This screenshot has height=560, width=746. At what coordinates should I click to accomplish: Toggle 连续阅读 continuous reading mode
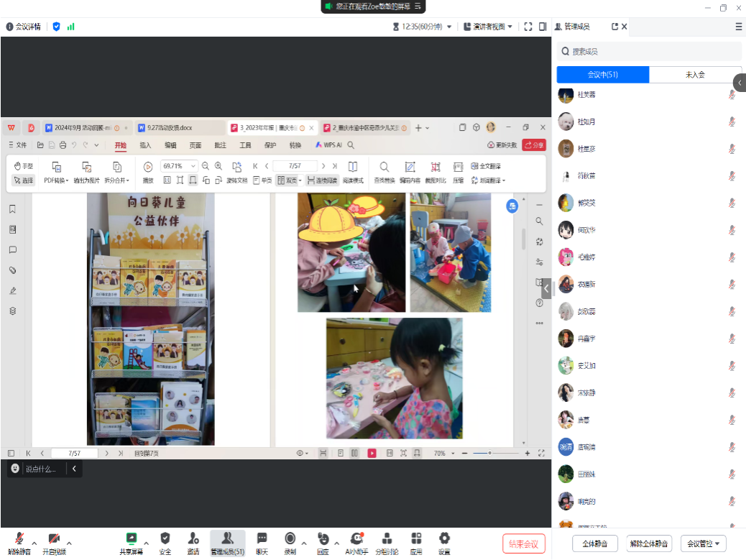[322, 180]
